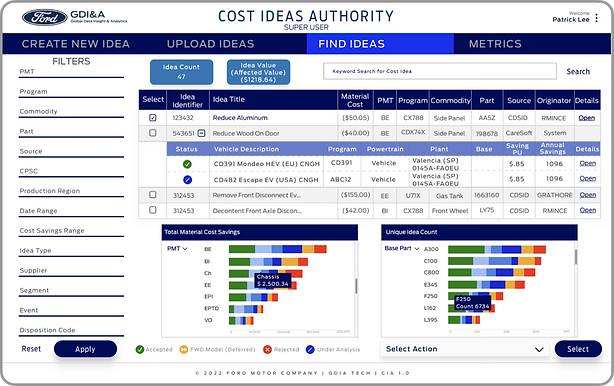Image resolution: width=614 pixels, height=386 pixels.
Task: Click the Annual Savings sub-table header
Action: (x=553, y=149)
